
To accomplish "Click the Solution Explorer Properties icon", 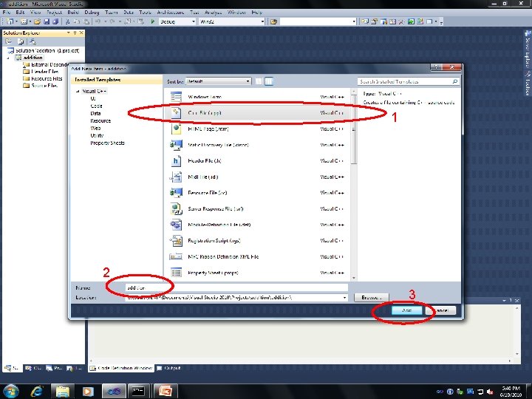I will [9, 41].
